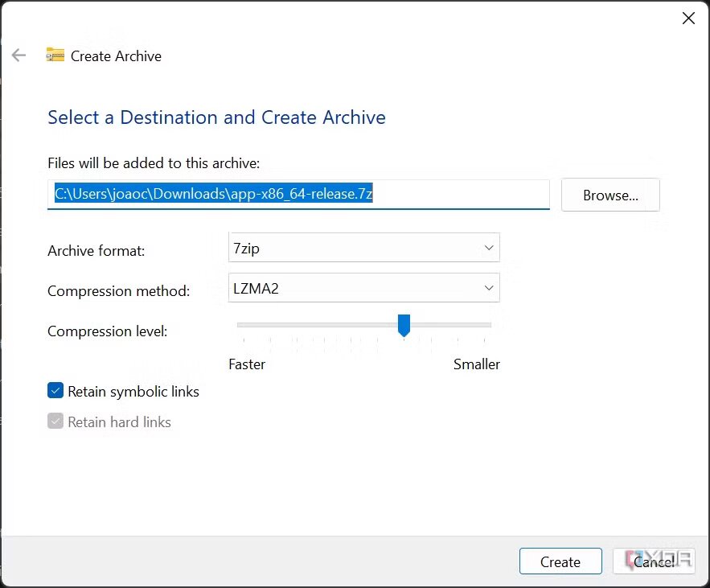Click the Cancel button
Viewport: 710px width, 588px height.
coord(654,561)
